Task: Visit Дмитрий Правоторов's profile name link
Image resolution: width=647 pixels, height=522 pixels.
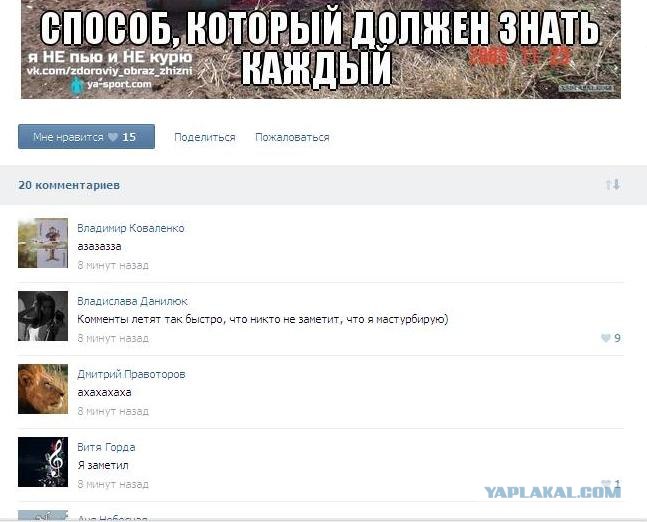Action: 131,374
